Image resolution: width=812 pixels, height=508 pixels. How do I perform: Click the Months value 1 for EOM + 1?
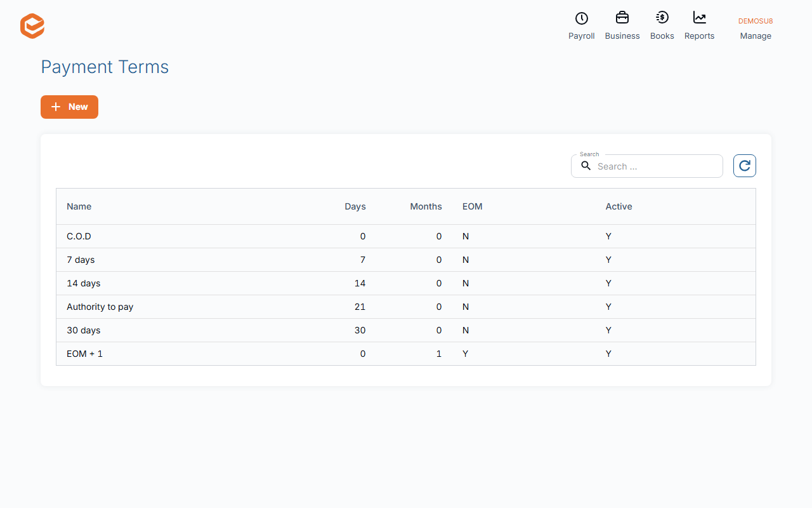(439, 354)
